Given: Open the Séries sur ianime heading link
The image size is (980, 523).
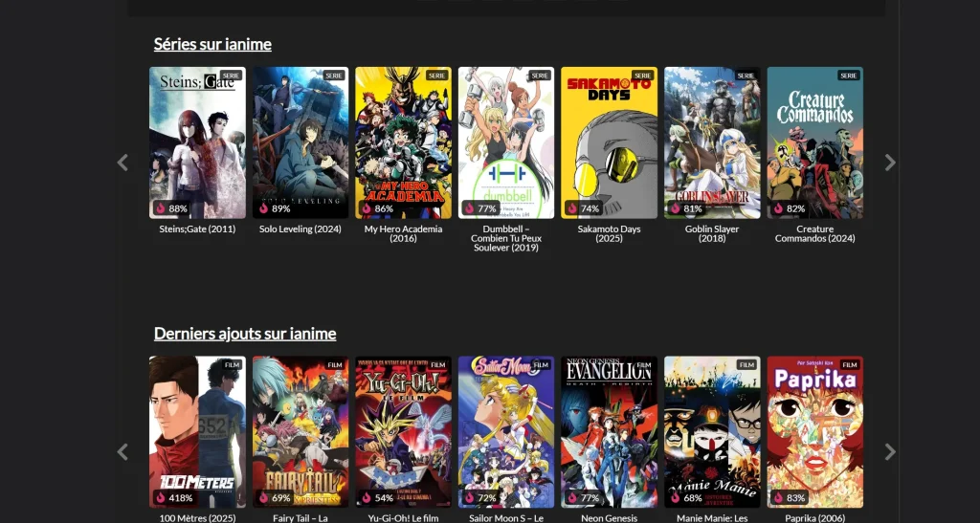Looking at the screenshot, I should pyautogui.click(x=212, y=44).
